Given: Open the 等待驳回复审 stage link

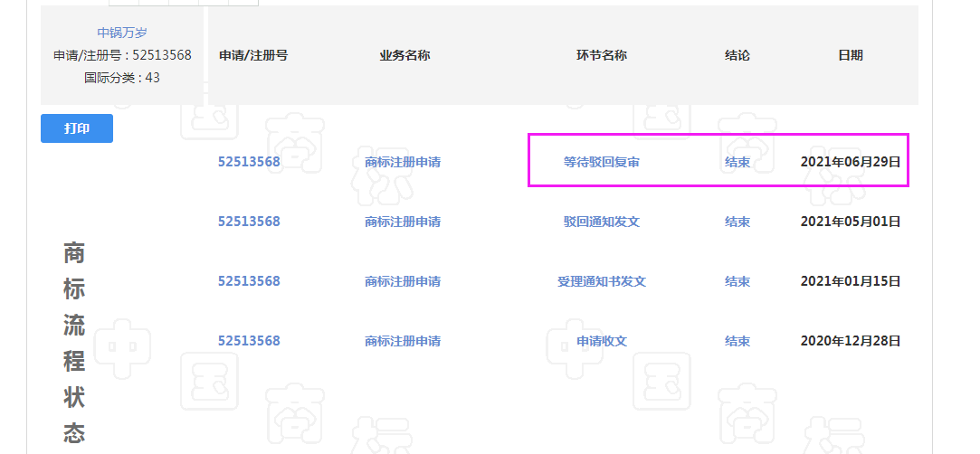Looking at the screenshot, I should click(602, 163).
